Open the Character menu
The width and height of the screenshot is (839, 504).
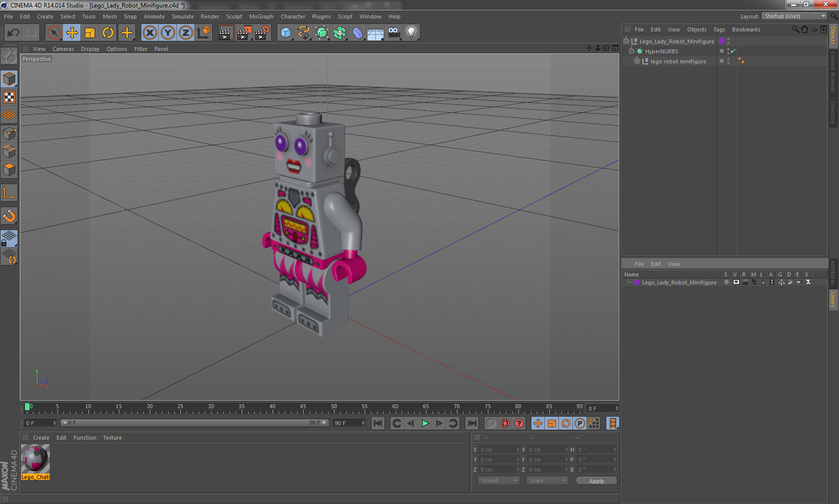293,16
